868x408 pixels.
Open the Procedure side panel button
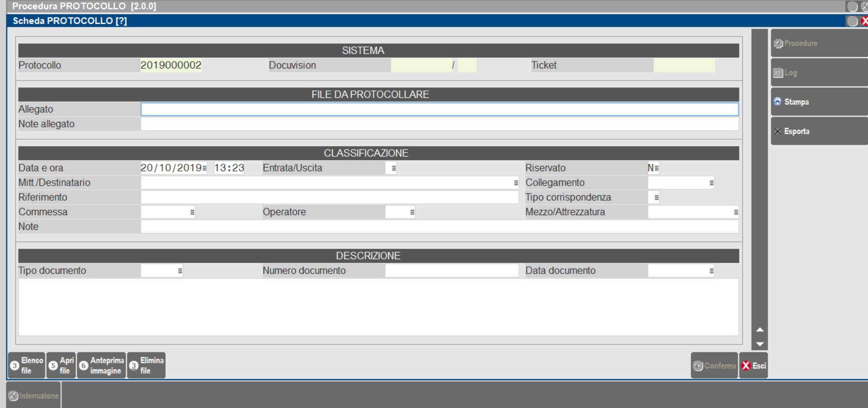[x=819, y=43]
